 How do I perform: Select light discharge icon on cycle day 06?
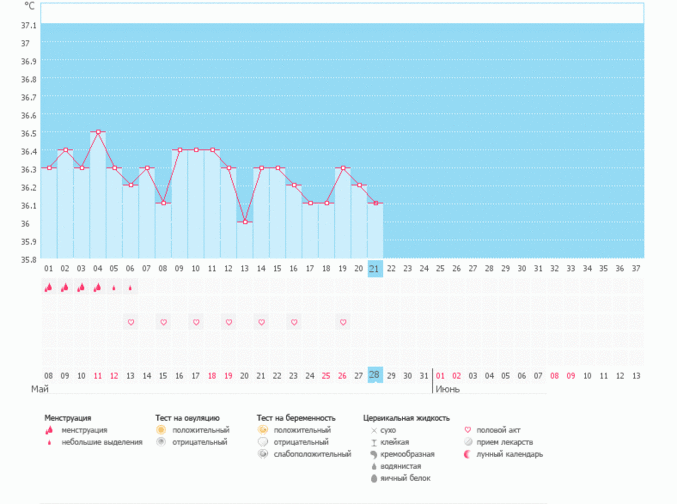pyautogui.click(x=130, y=288)
